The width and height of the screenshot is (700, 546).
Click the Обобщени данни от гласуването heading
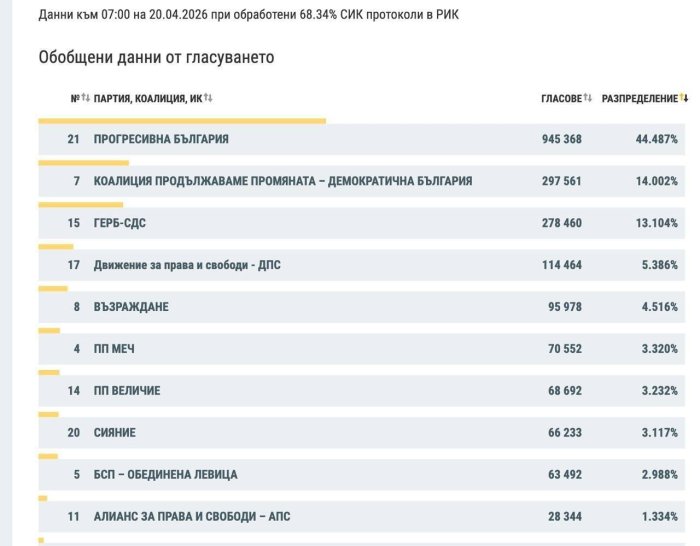point(156,57)
